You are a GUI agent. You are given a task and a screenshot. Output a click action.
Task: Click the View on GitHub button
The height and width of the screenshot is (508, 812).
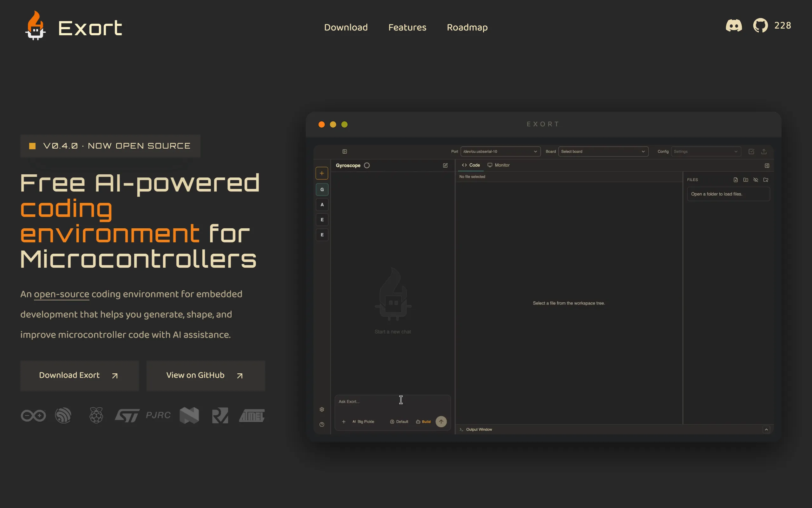pos(206,376)
